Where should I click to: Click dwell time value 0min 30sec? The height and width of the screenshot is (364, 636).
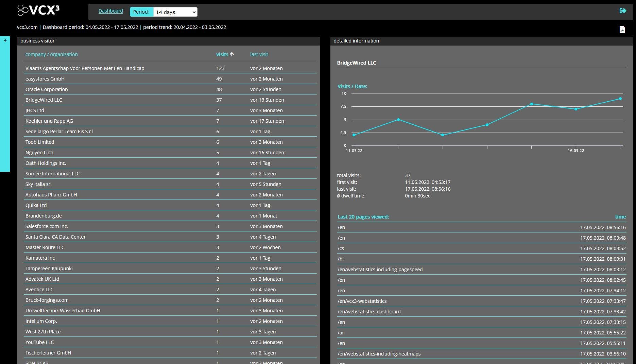(417, 196)
